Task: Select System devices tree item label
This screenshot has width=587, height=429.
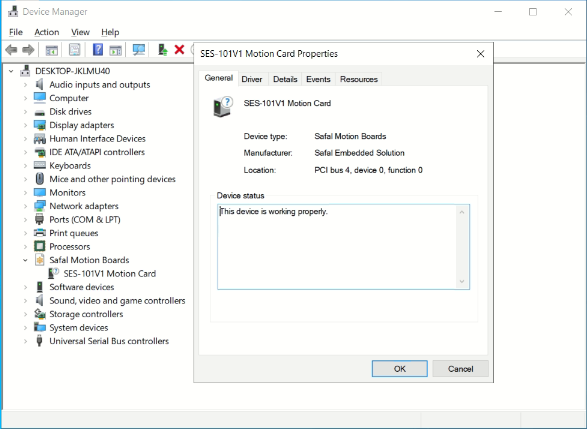Action: [x=79, y=328]
